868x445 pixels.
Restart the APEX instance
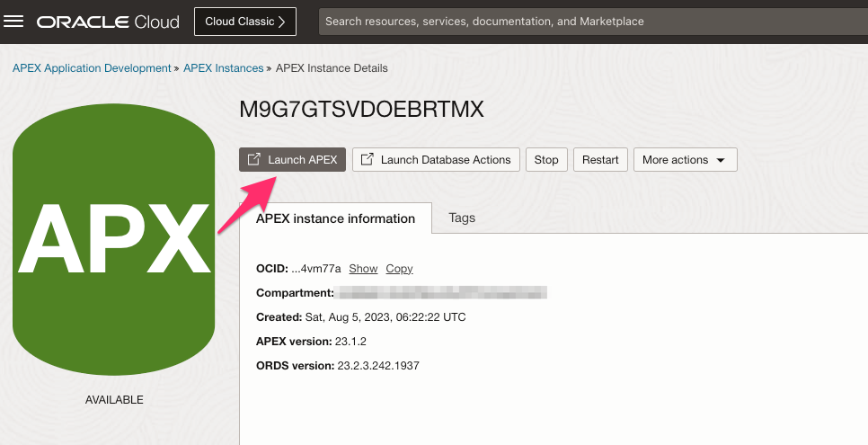(600, 159)
